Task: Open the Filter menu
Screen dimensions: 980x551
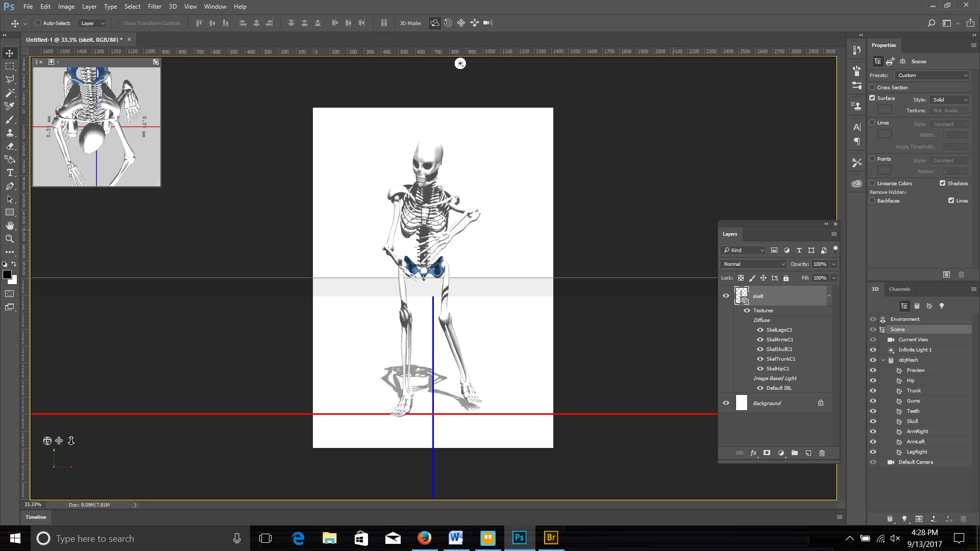Action: pyautogui.click(x=154, y=7)
